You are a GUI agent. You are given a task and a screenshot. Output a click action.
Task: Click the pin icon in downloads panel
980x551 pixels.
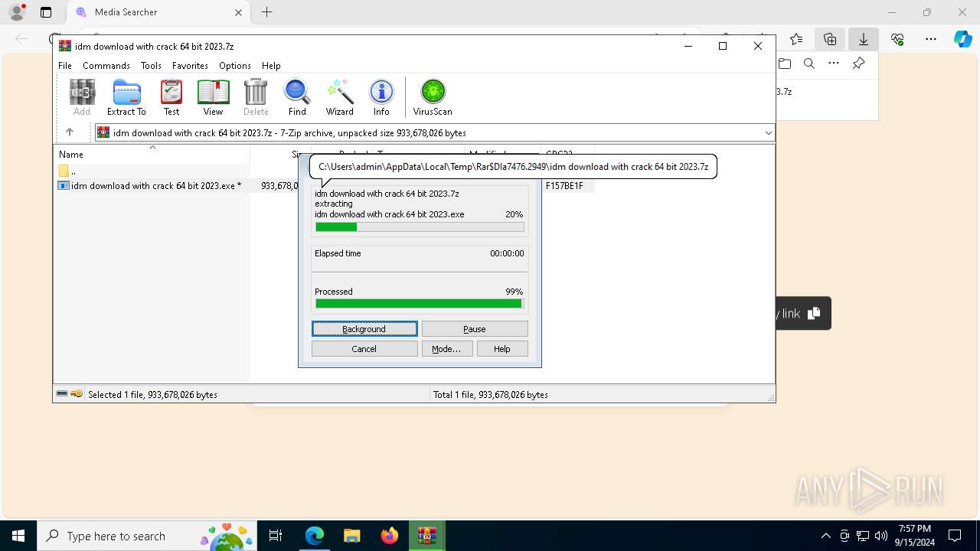coord(859,64)
